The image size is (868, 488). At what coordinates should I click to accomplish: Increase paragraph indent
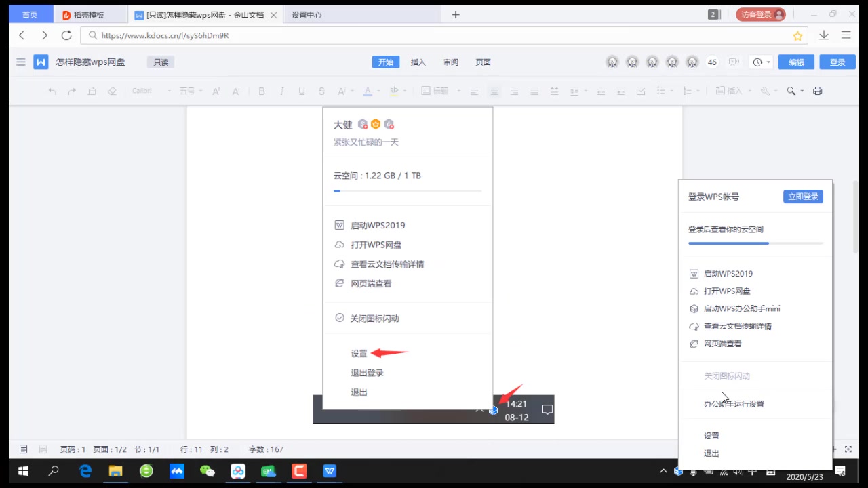click(x=620, y=91)
